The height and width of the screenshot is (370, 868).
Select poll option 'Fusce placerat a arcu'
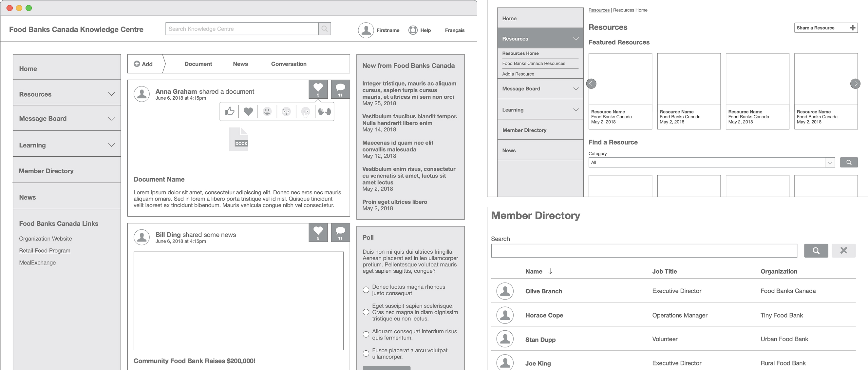tap(366, 353)
